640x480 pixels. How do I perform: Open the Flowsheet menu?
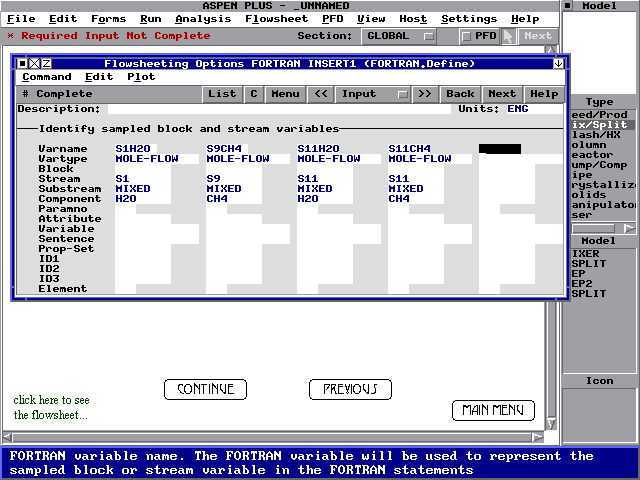[276, 19]
